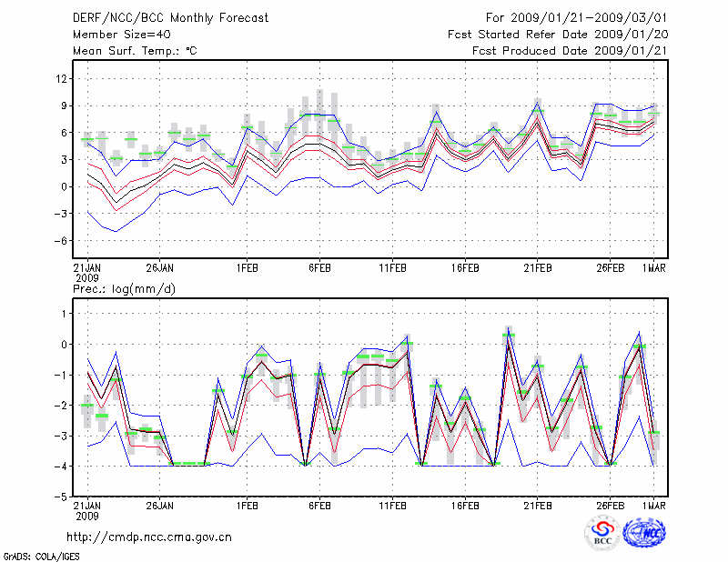The width and height of the screenshot is (728, 562).
Task: Click the GrADS: COLA/IGES credit text
Action: (41, 555)
